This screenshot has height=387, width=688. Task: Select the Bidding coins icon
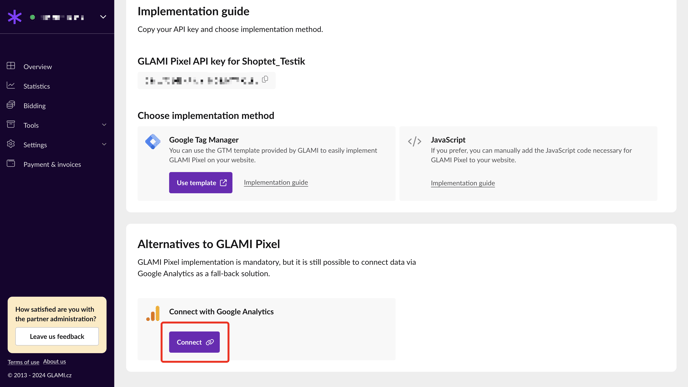tap(11, 105)
